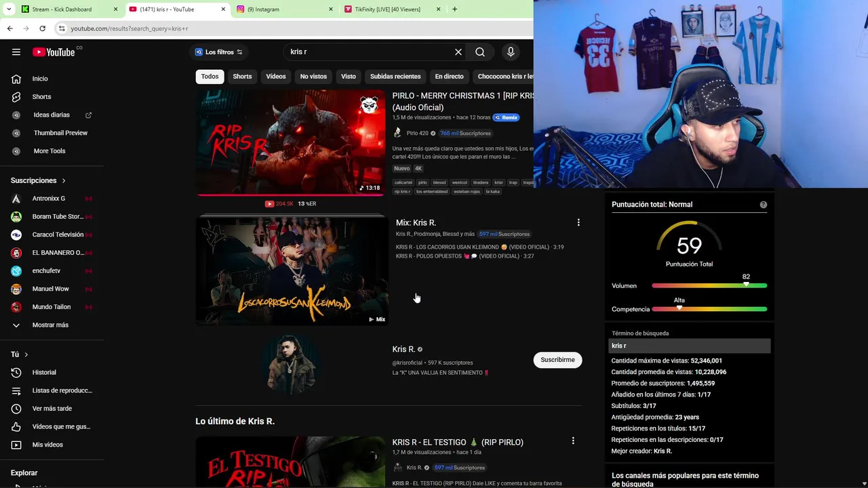Open RIP KRIS R video thumbnail
This screenshot has width=868, height=488.
pyautogui.click(x=291, y=142)
